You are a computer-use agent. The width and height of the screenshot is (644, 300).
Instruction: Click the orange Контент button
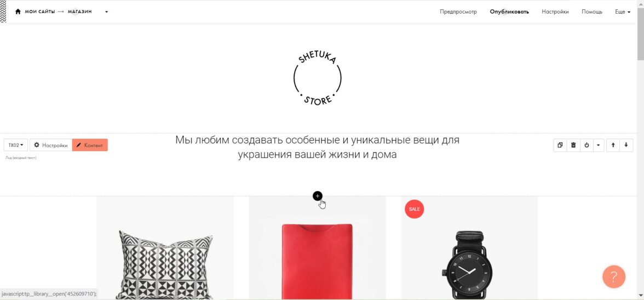click(90, 145)
